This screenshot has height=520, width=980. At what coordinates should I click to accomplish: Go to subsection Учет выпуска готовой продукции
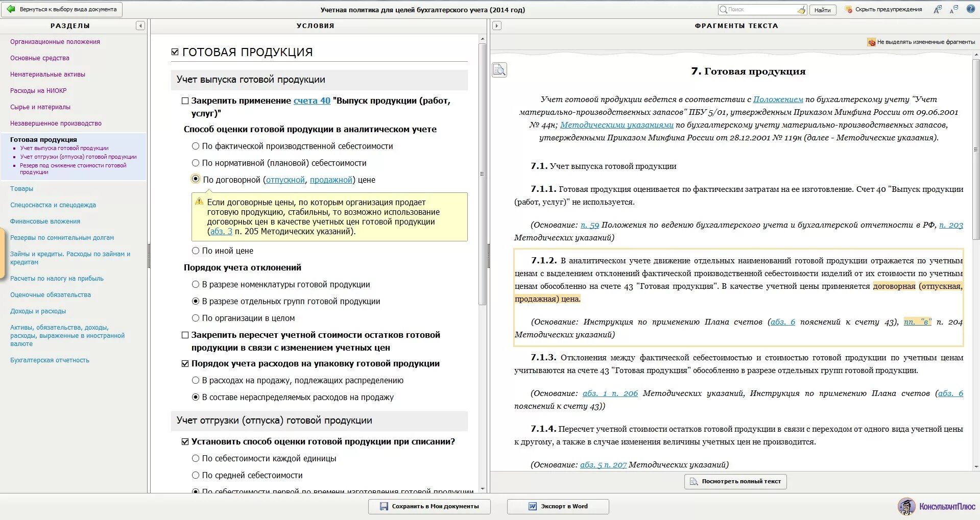point(64,148)
